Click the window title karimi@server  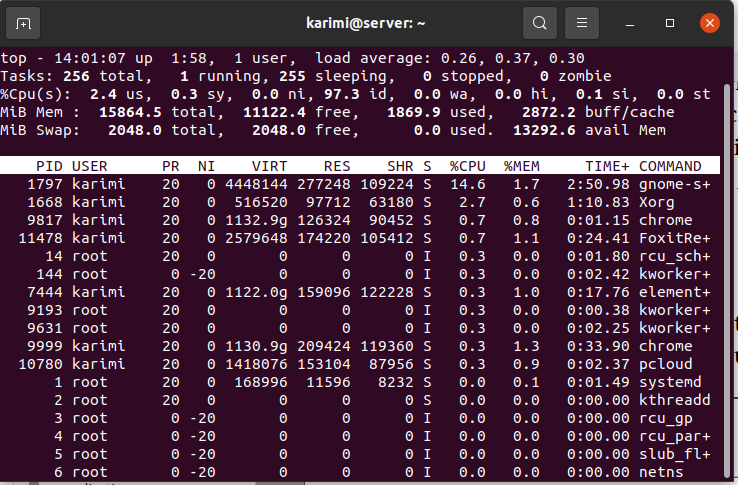pyautogui.click(x=366, y=23)
